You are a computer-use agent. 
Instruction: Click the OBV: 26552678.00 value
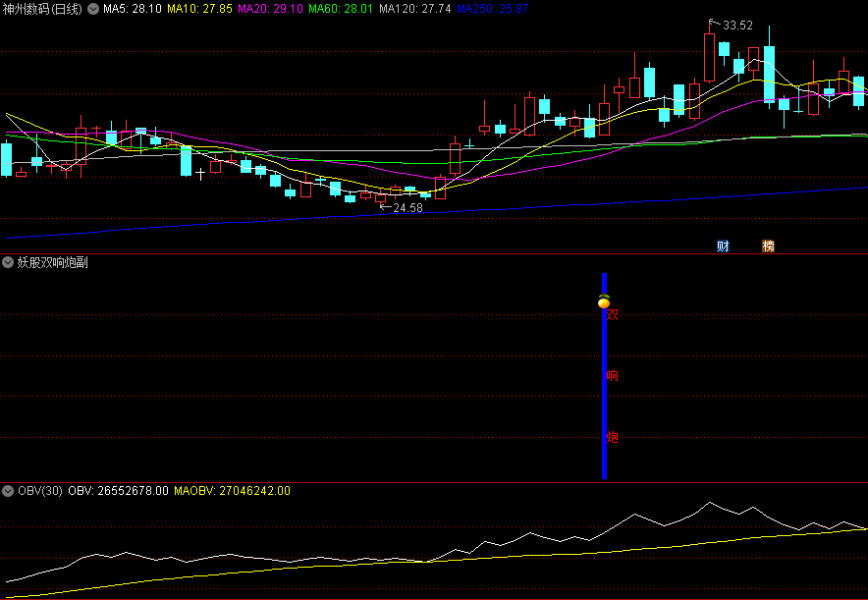(119, 491)
